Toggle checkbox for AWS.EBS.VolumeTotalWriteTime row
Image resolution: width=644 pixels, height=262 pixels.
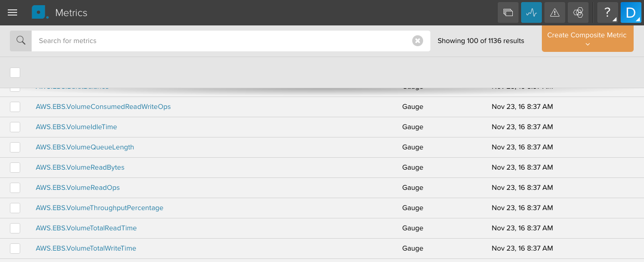click(x=15, y=249)
